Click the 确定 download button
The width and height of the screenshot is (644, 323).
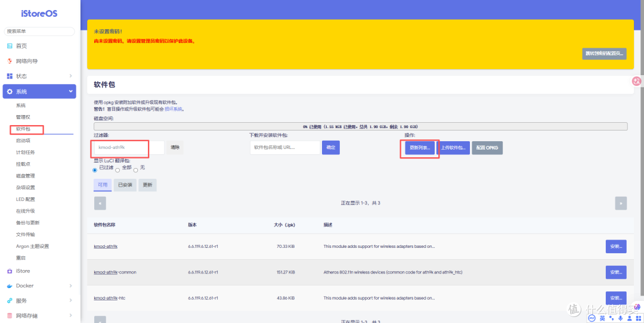click(x=330, y=148)
